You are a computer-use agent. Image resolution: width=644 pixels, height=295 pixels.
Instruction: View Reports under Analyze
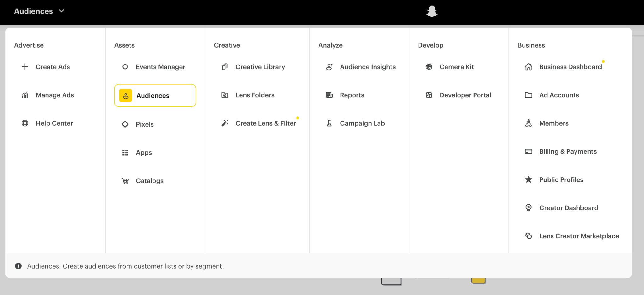(352, 95)
